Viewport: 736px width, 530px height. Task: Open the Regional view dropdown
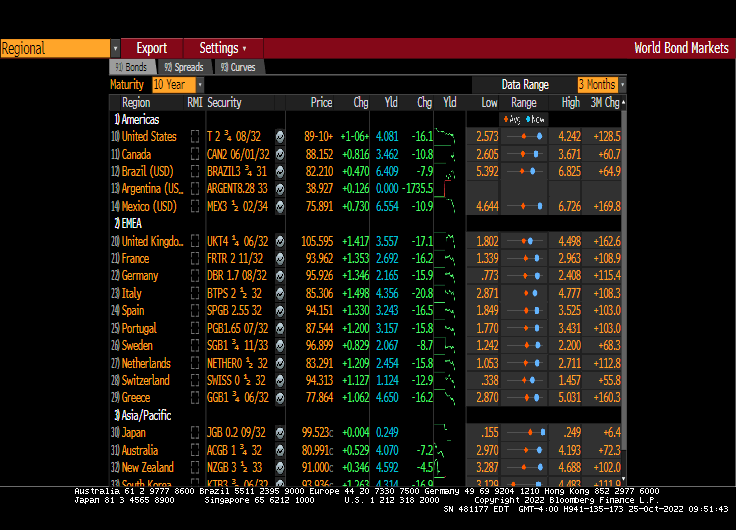coord(60,48)
